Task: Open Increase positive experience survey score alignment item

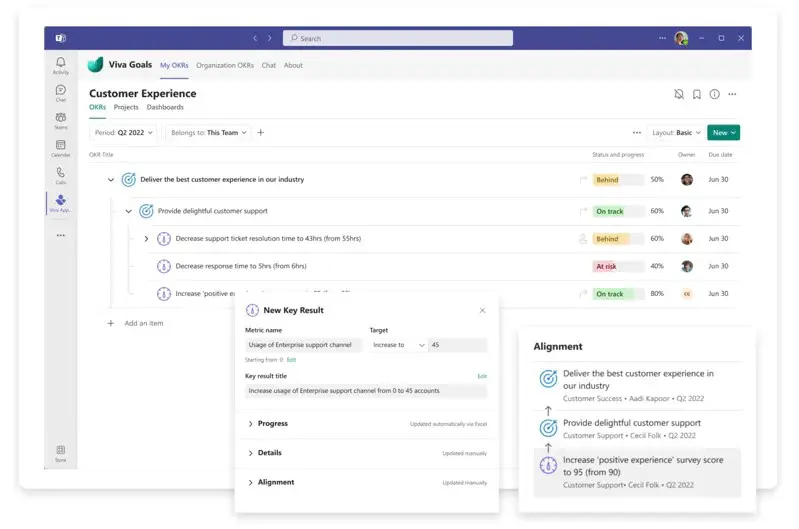Action: pyautogui.click(x=637, y=472)
